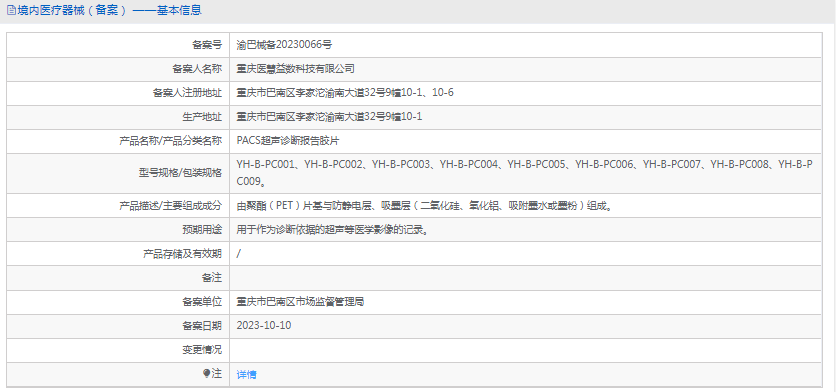The height and width of the screenshot is (392, 836).
Task: Open the 详情 link
Action: (x=246, y=374)
